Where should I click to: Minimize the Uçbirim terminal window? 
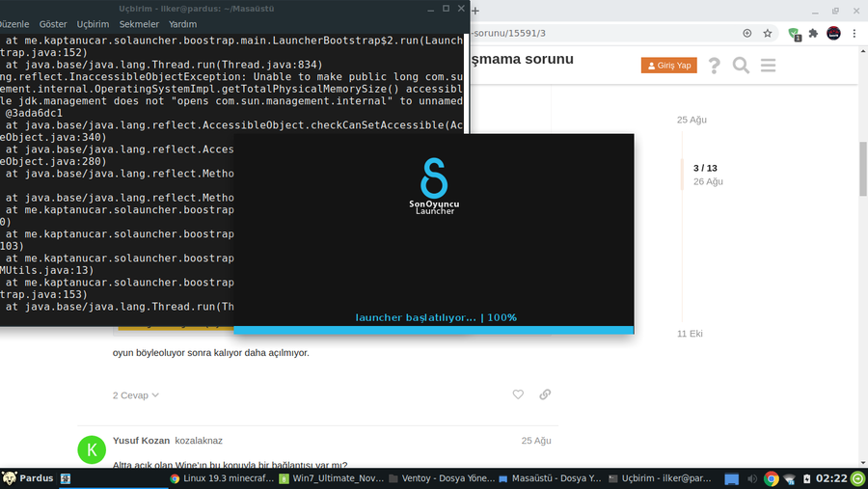431,9
